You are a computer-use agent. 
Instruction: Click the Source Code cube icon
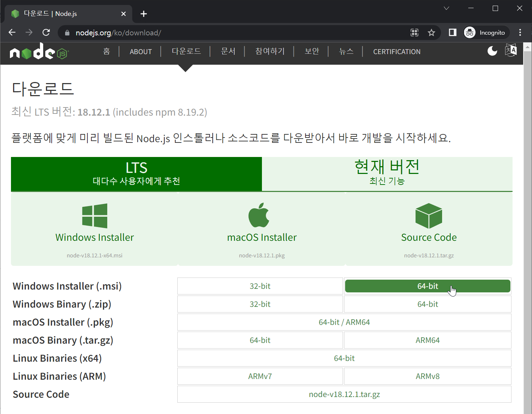(429, 216)
